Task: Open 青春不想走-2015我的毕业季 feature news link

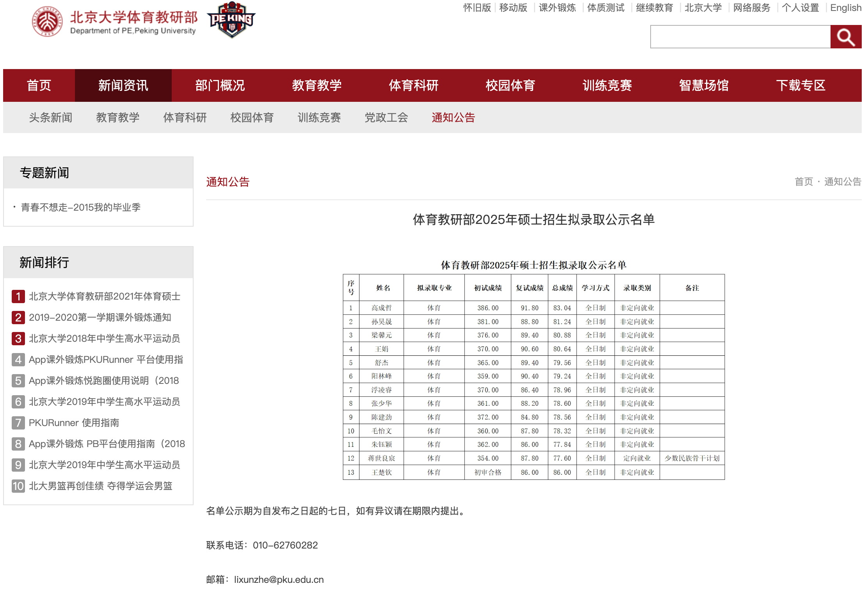Action: [x=81, y=207]
